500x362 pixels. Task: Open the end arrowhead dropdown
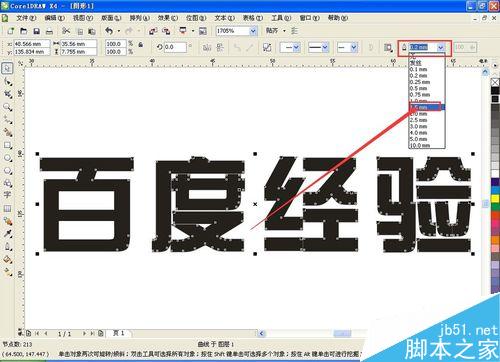(354, 48)
